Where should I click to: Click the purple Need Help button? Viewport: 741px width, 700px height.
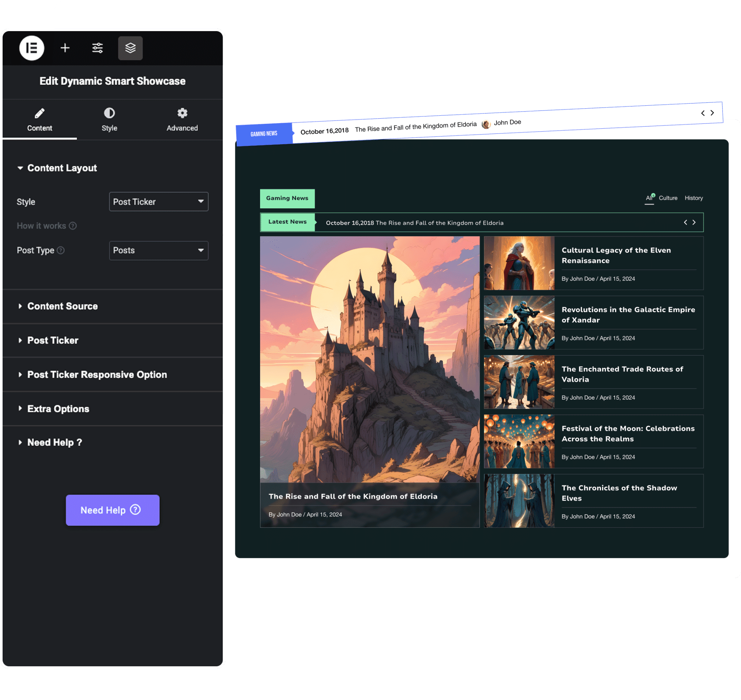click(x=112, y=510)
